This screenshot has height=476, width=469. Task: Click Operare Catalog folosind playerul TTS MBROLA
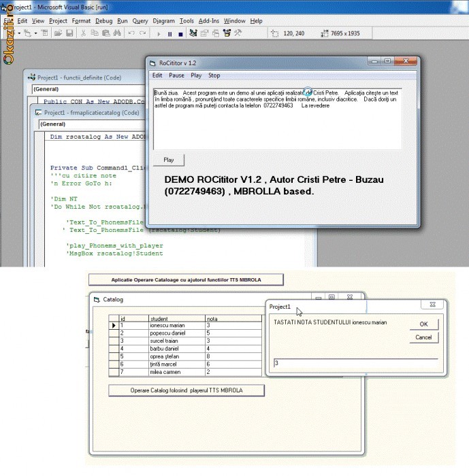click(187, 390)
